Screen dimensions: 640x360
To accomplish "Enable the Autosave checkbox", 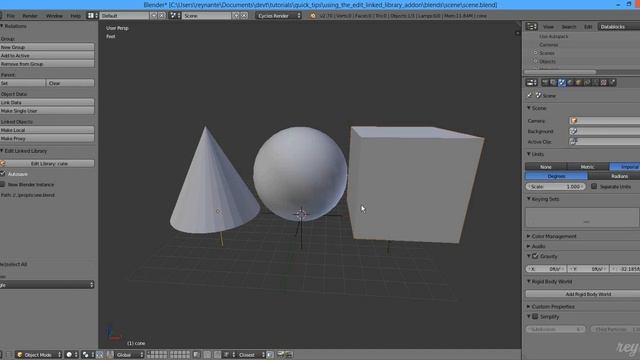I will pos(3,174).
